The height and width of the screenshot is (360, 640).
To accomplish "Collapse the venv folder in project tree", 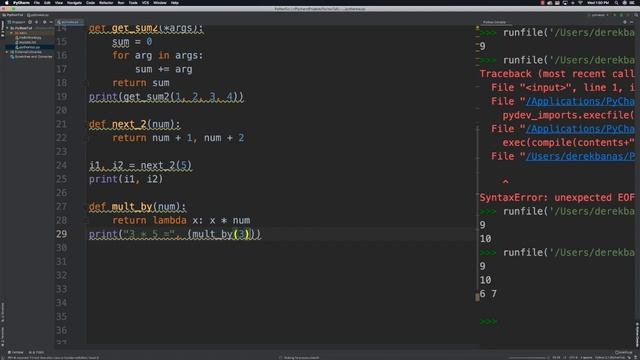I will pyautogui.click(x=11, y=33).
